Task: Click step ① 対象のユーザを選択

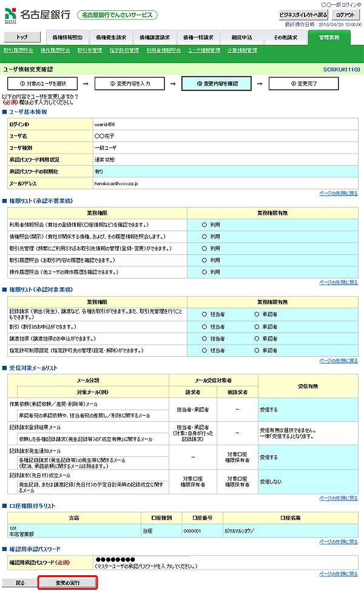Action: tap(42, 84)
